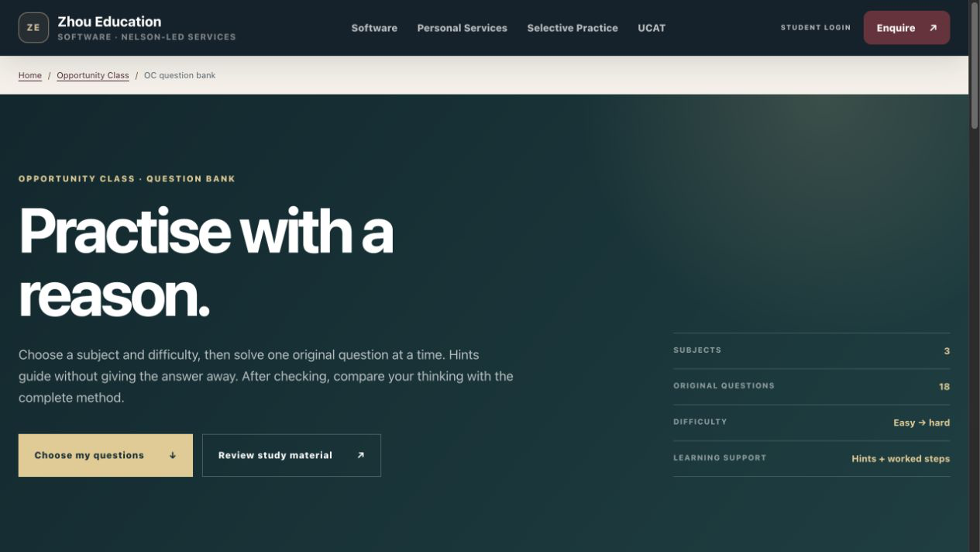Click the ZE logo badge
Screen dimensions: 980x552
pos(33,28)
